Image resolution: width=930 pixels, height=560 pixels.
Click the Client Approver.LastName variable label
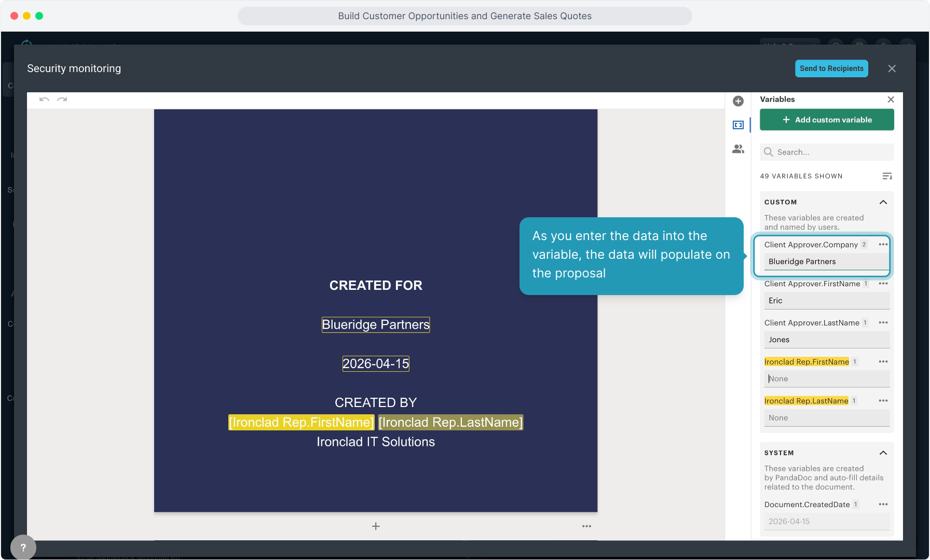click(812, 323)
